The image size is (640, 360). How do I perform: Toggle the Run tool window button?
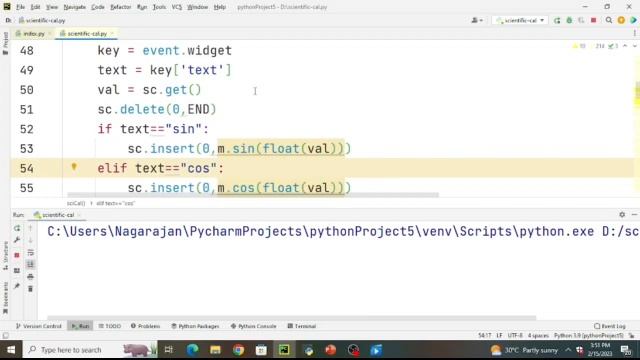click(x=80, y=326)
